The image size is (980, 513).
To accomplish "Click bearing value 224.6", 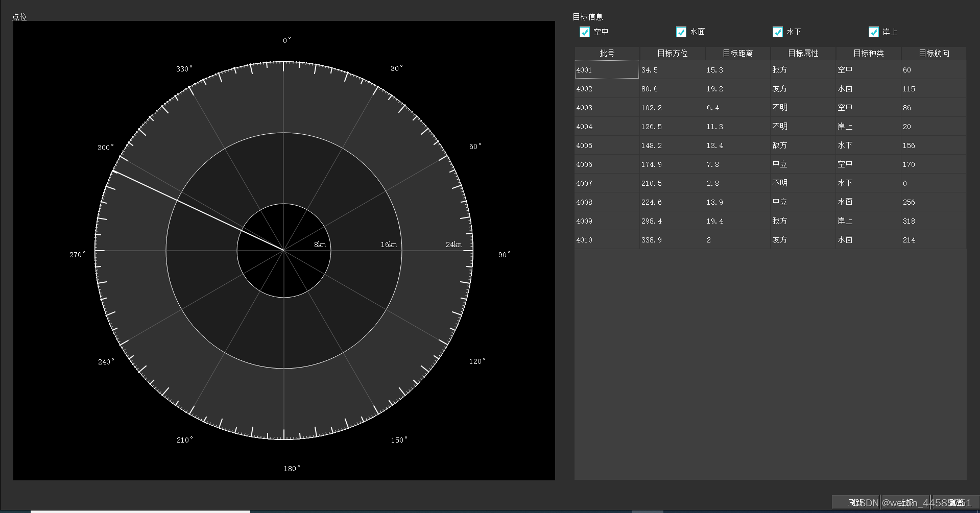I will point(673,202).
